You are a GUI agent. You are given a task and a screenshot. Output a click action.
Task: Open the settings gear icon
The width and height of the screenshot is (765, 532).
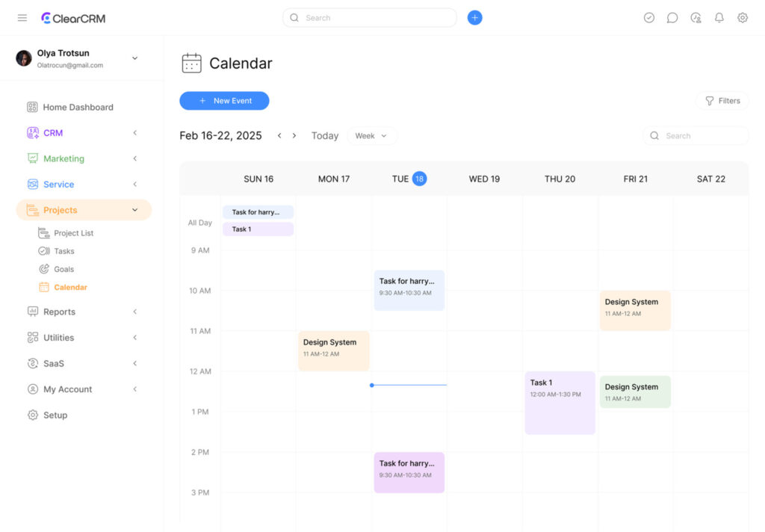742,18
